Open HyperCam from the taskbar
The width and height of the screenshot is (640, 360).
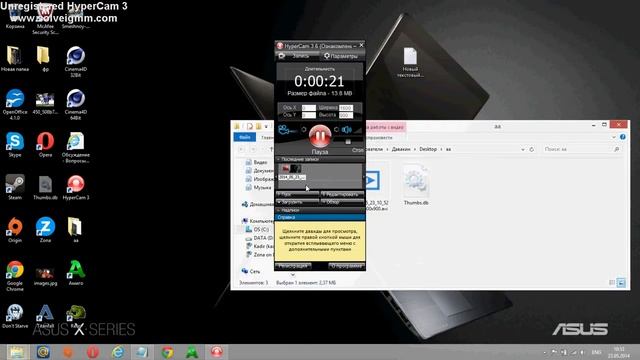coord(217,352)
